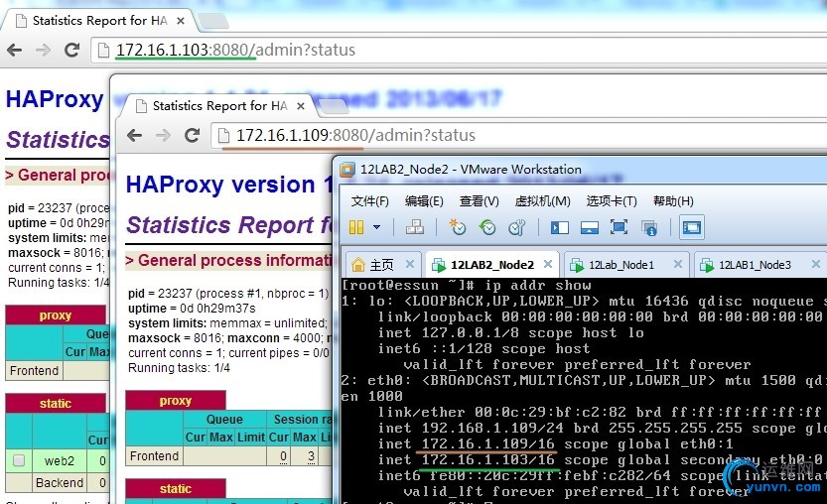Switch to the 主页 home tab

click(382, 264)
